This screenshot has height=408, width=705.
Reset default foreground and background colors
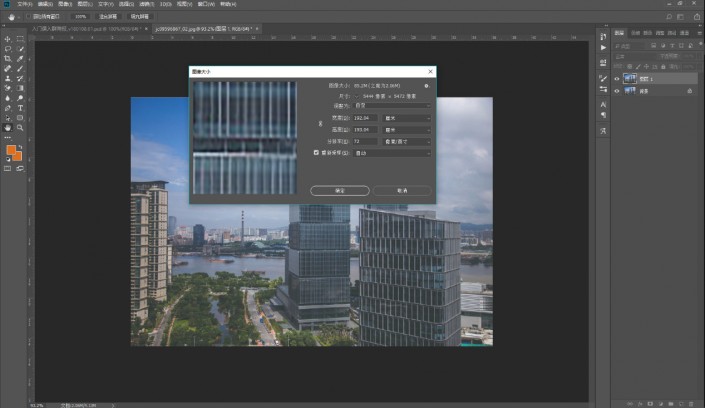tap(8, 159)
